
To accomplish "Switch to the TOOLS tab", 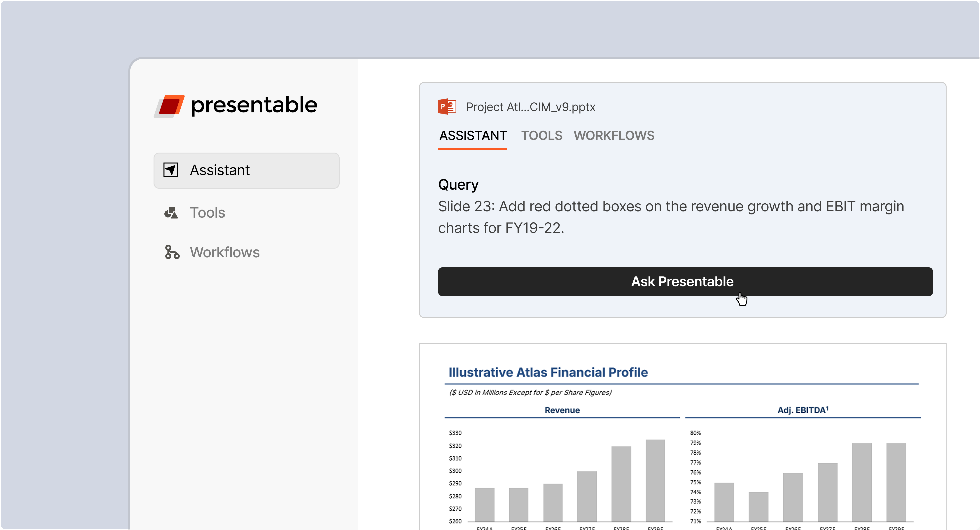I will click(542, 136).
